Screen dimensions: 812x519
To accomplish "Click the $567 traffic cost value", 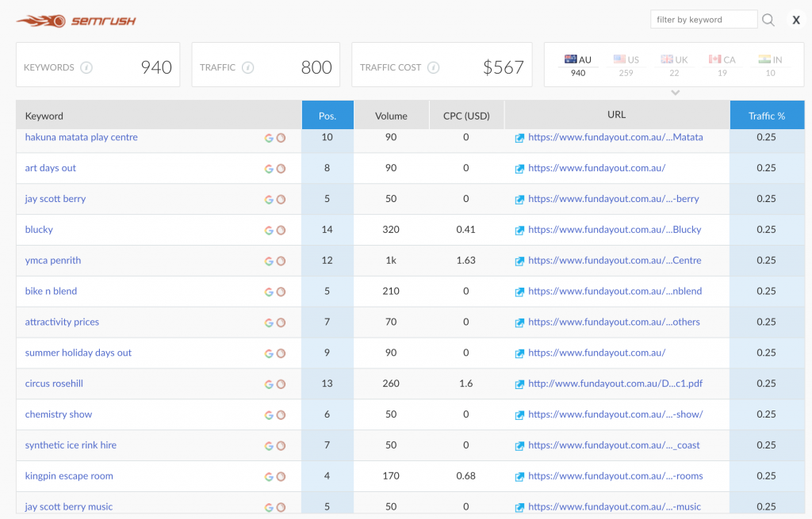I will click(x=503, y=67).
